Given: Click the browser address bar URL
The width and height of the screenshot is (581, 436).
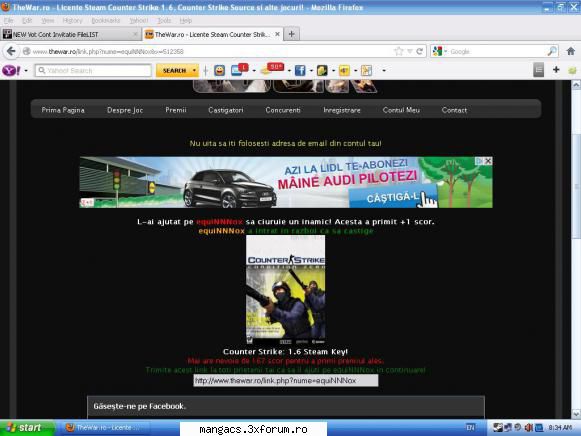Looking at the screenshot, I should (x=211, y=51).
